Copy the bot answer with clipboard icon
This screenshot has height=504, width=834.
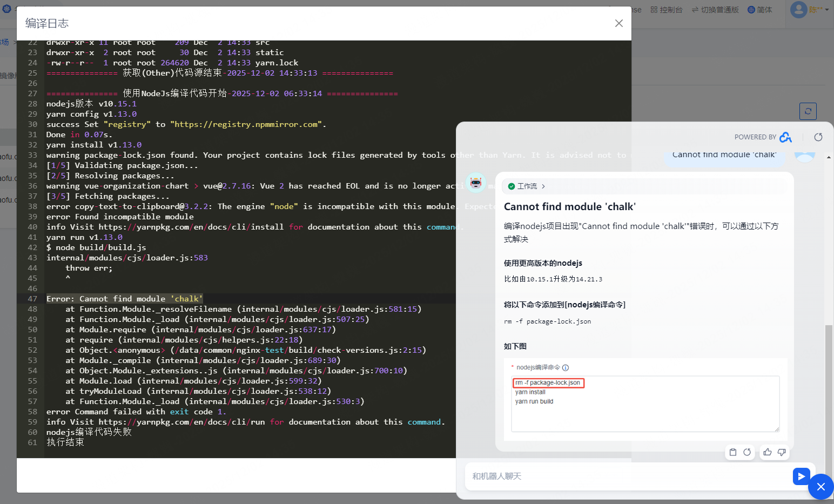[x=733, y=452]
